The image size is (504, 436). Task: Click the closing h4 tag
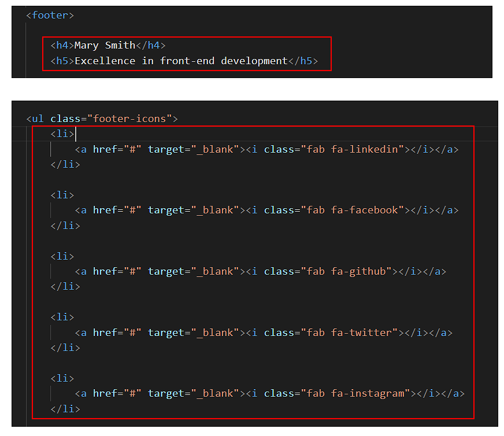150,45
